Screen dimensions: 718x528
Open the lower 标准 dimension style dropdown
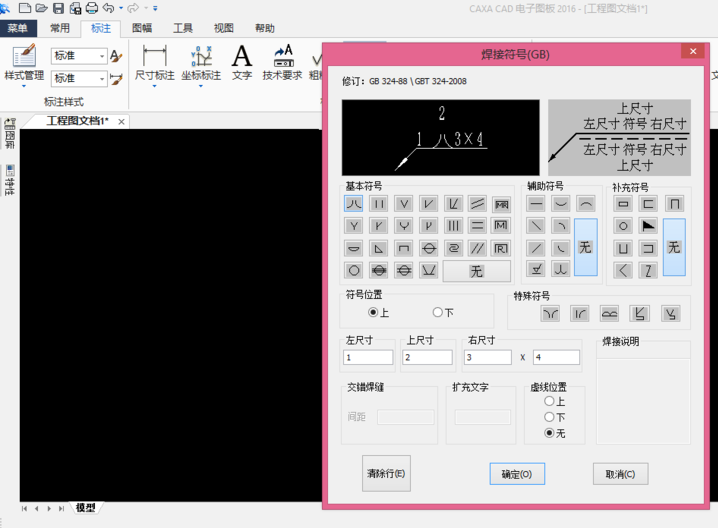(102, 79)
